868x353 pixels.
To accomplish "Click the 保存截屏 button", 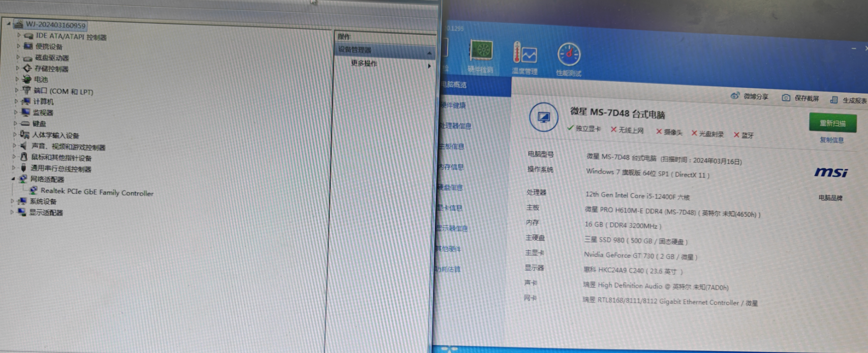I will click(800, 98).
